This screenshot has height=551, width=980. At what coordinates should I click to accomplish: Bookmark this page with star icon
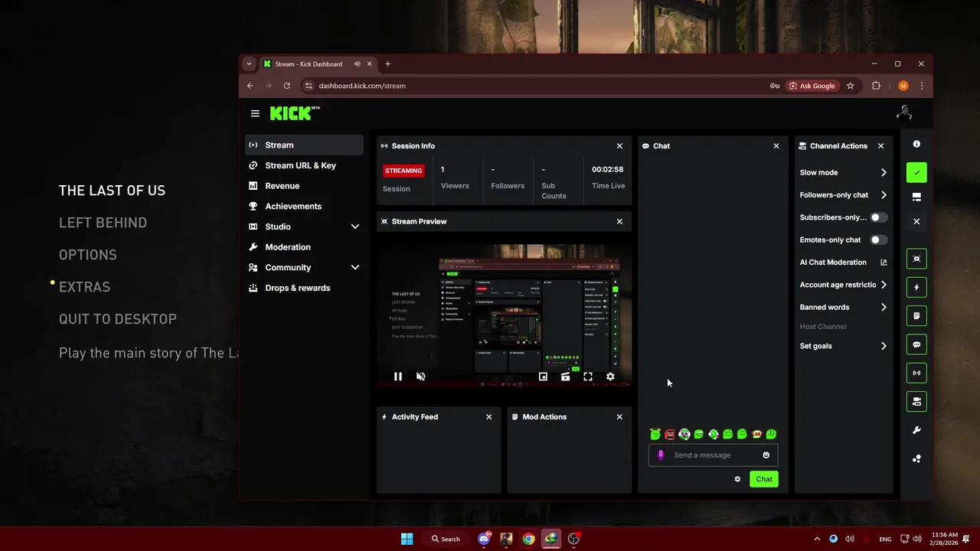(850, 86)
